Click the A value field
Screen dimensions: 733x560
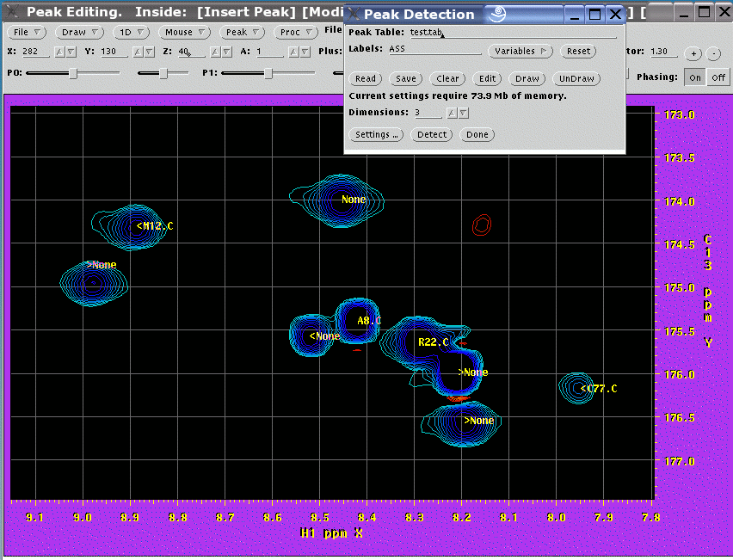[269, 52]
